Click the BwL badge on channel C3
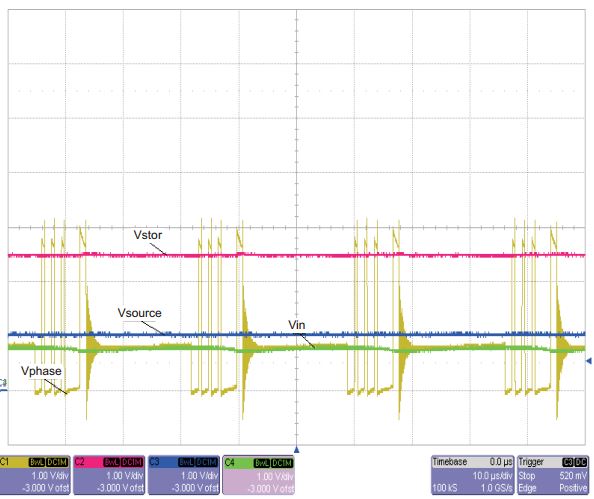 [186, 462]
